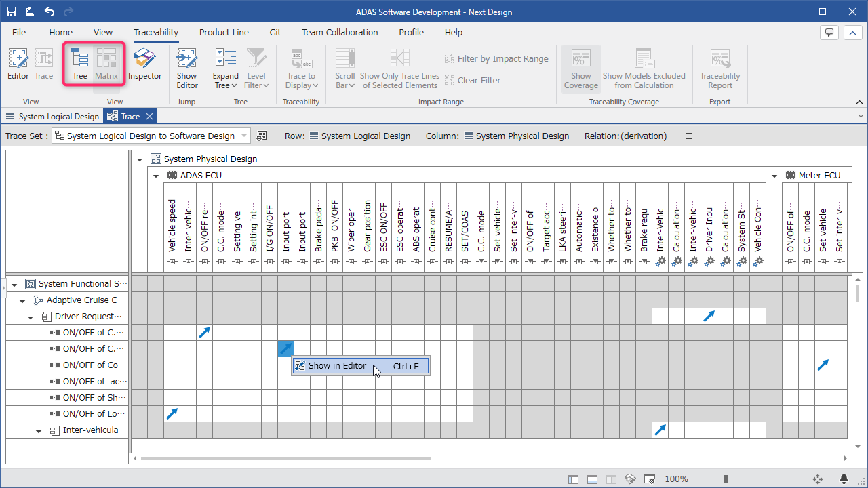This screenshot has height=488, width=868.
Task: Click trace arrow in Inter-vehicula… row
Action: click(660, 430)
